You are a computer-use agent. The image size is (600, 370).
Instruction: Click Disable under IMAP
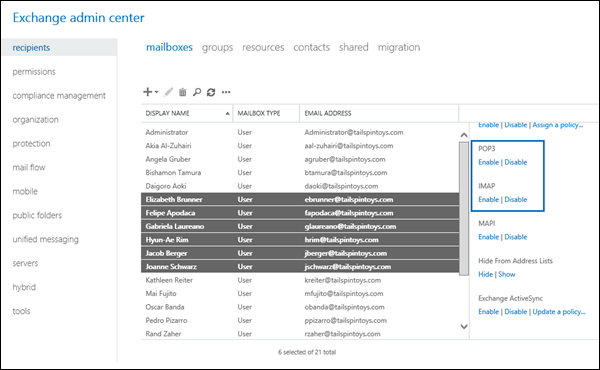515,199
